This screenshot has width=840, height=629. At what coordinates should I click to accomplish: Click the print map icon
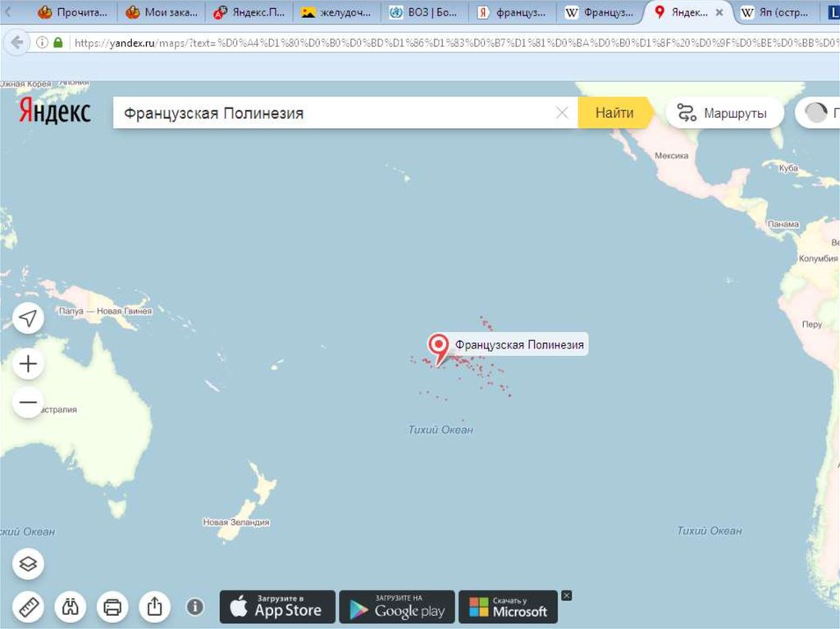112,607
